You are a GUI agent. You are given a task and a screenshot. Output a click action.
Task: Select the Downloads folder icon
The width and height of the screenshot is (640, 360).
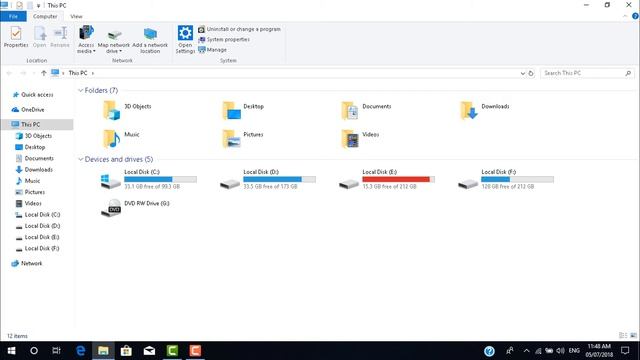tap(469, 110)
